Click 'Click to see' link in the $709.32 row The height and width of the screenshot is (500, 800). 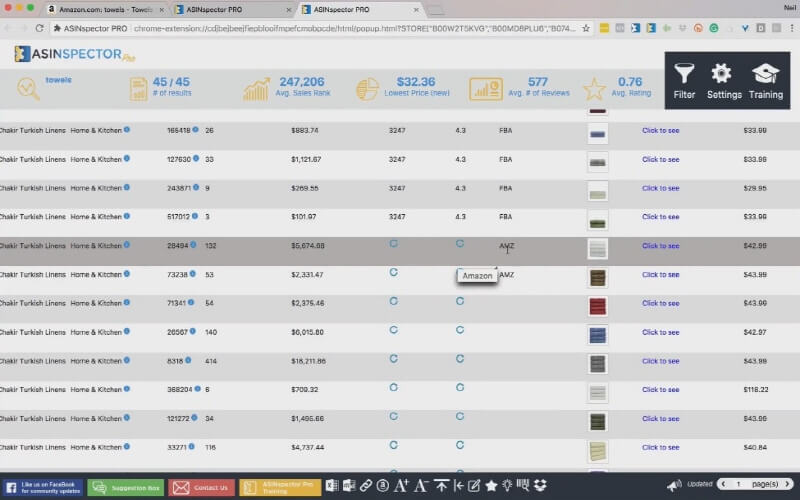coord(660,389)
